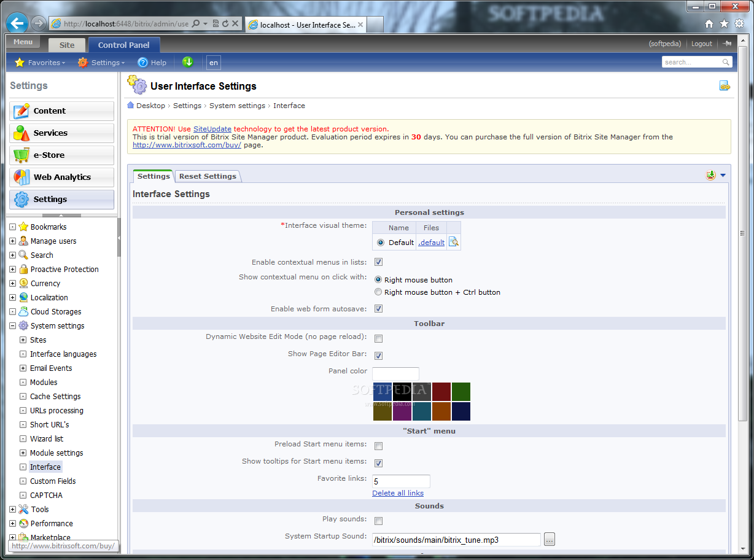This screenshot has width=754, height=560.
Task: Select Right mouse button + Ctrl button option
Action: click(378, 292)
